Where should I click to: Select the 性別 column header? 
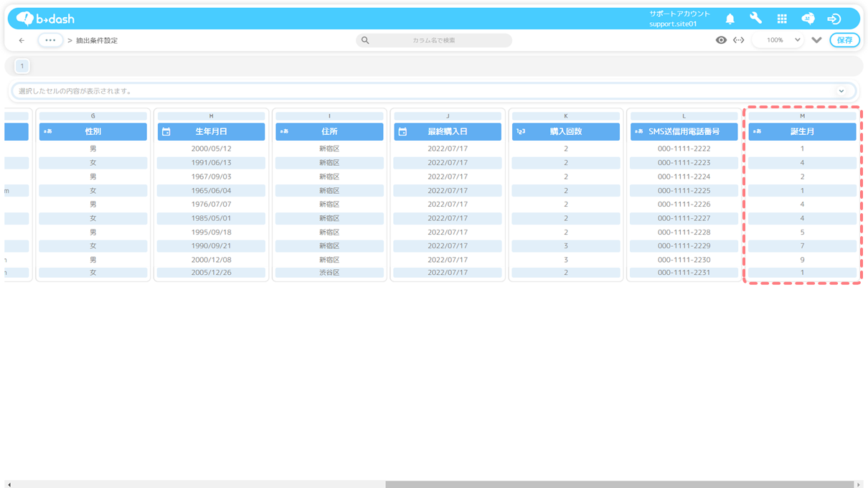point(93,131)
